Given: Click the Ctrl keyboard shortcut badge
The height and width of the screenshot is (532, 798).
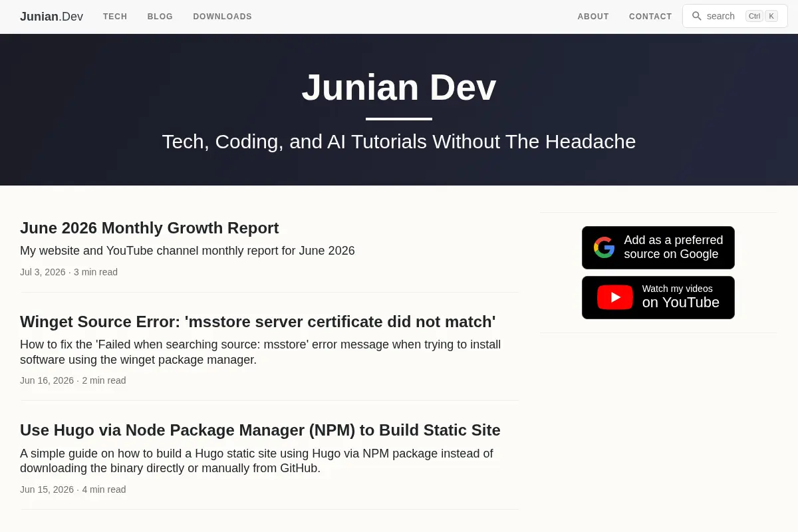Looking at the screenshot, I should click(x=754, y=16).
